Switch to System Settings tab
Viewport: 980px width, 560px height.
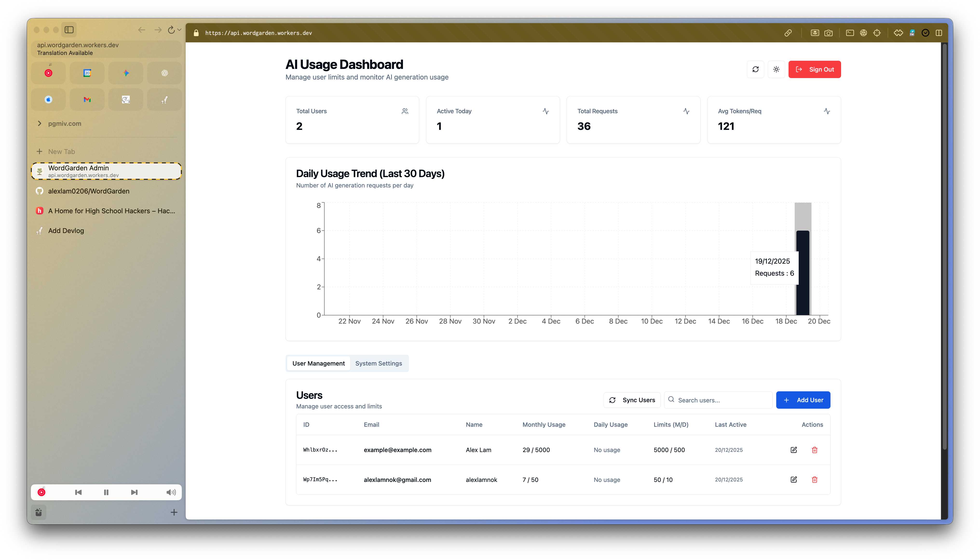point(378,363)
